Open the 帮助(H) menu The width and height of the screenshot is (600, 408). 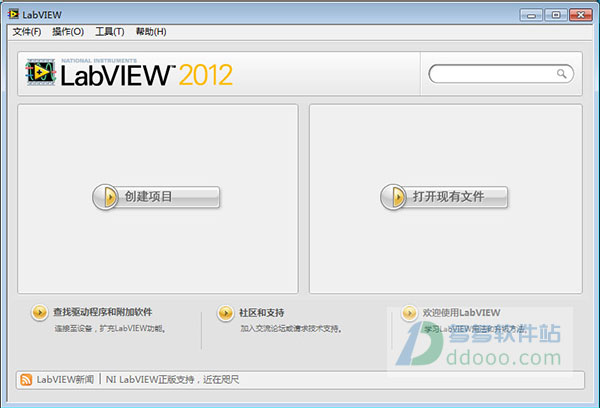coord(151,32)
